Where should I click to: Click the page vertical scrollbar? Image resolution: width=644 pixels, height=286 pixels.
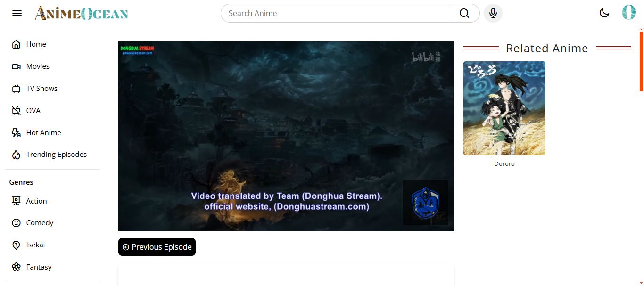tap(641, 60)
